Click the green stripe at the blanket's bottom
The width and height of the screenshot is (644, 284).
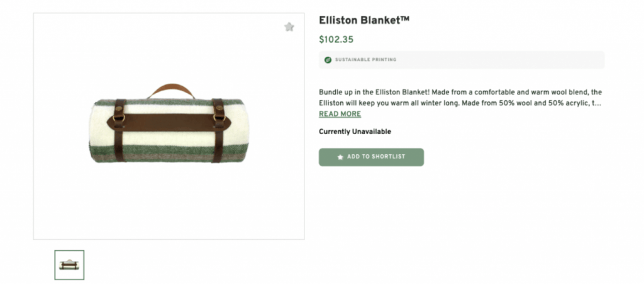pyautogui.click(x=169, y=149)
